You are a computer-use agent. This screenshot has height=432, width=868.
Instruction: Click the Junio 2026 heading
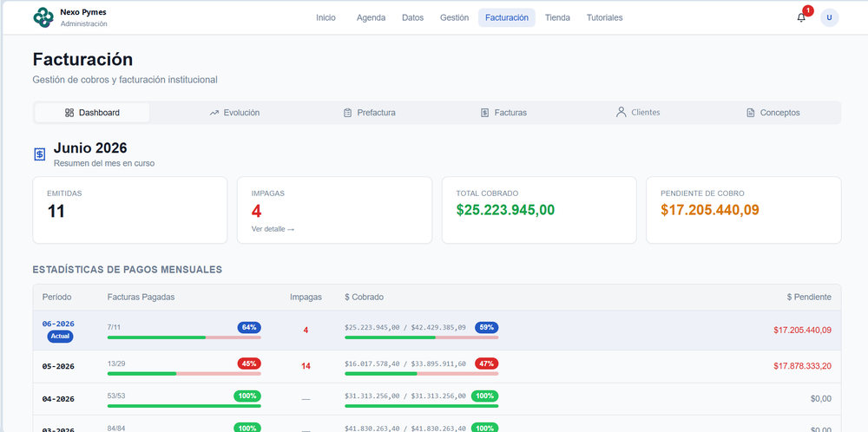[90, 147]
